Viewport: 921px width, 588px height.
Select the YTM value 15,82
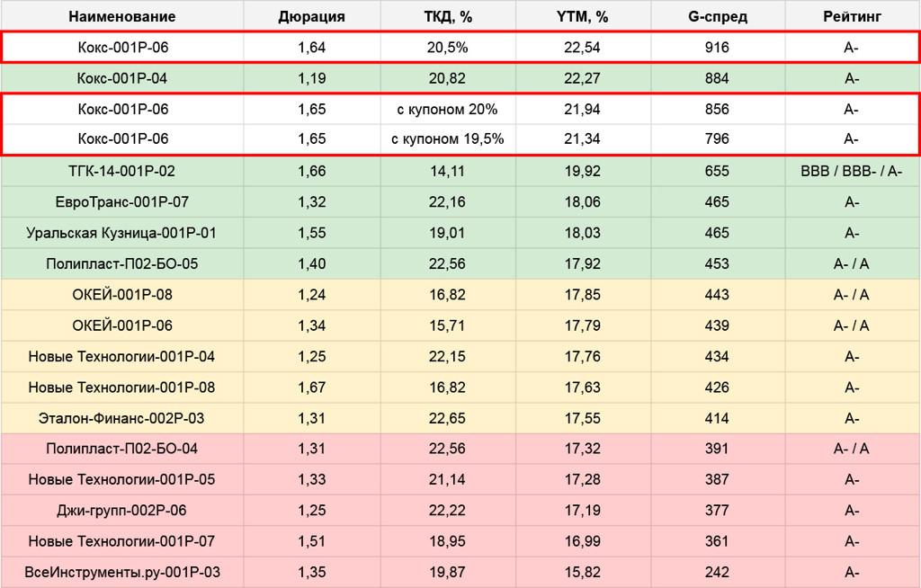coord(583,572)
